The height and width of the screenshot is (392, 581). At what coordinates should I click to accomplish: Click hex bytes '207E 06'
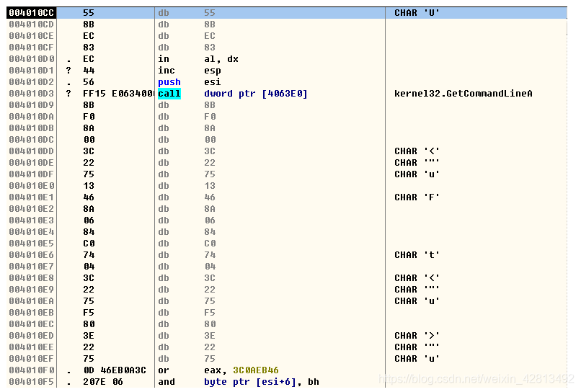(102, 382)
